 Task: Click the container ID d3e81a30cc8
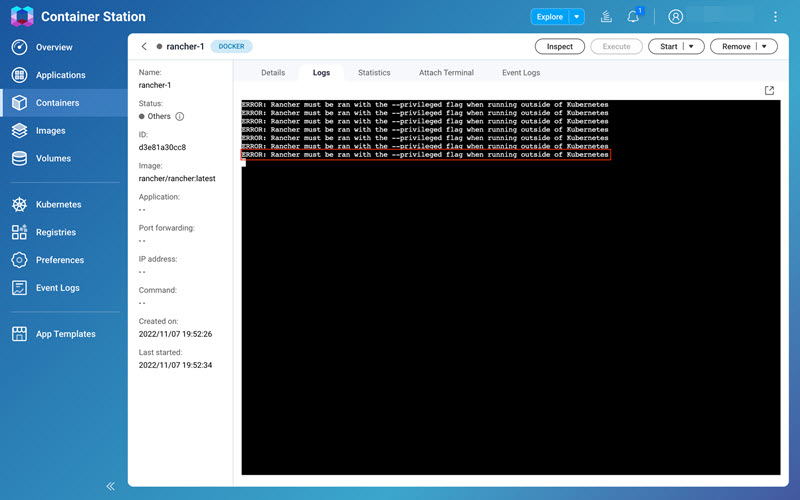(x=162, y=147)
